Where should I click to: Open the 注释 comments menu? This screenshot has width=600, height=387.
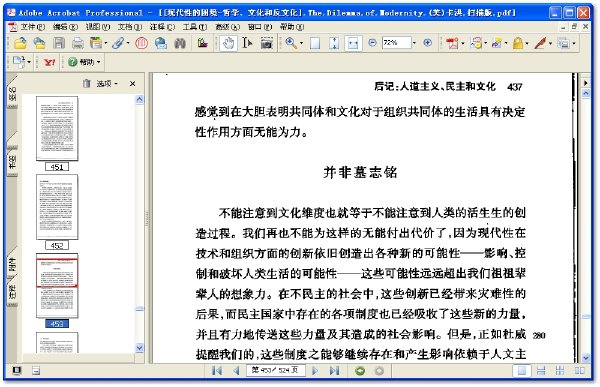(162, 27)
